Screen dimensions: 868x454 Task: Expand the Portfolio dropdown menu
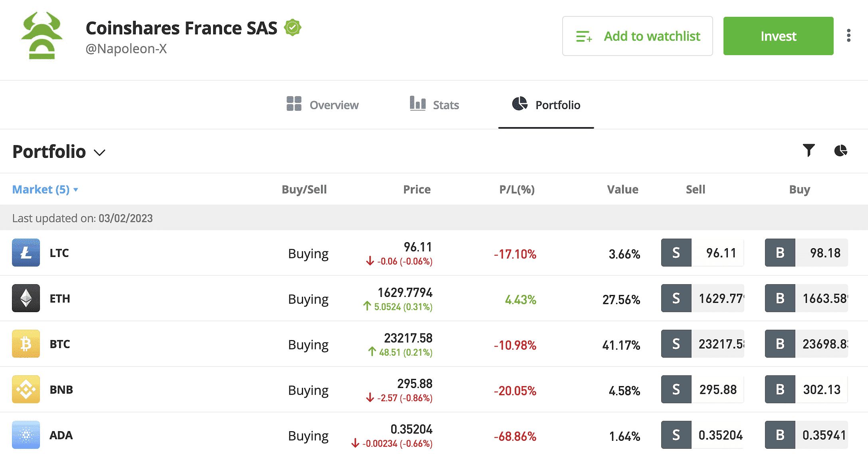click(x=100, y=152)
